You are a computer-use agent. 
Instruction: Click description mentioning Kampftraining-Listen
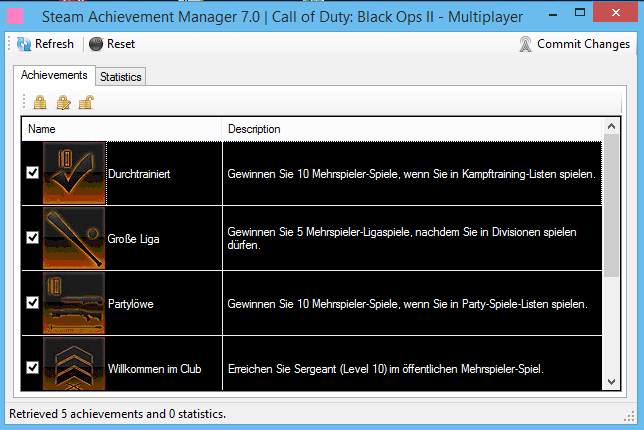tap(411, 174)
